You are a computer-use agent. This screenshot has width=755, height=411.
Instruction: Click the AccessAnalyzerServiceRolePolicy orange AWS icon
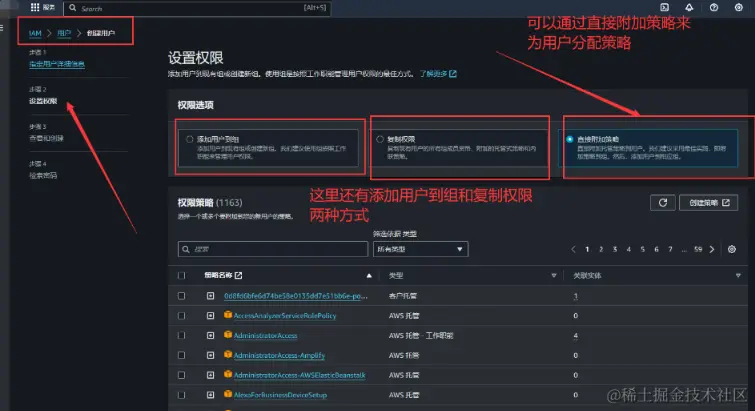(228, 315)
